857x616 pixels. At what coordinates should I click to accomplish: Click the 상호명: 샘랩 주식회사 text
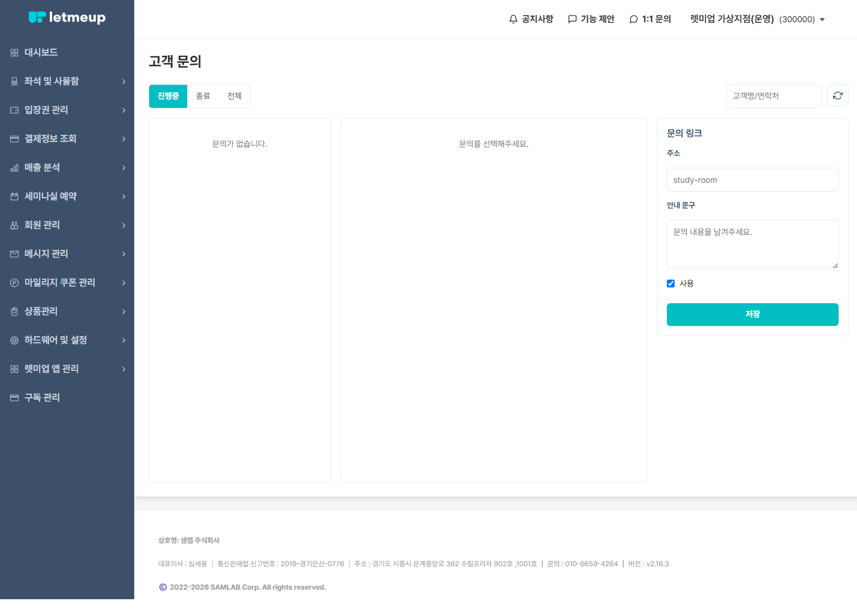click(x=189, y=540)
